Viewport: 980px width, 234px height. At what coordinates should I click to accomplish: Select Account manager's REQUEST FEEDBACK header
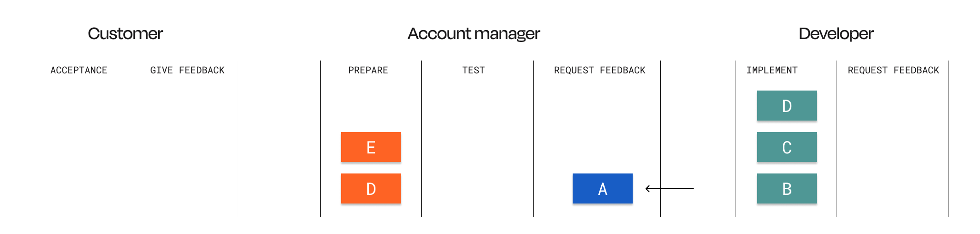coord(599,71)
